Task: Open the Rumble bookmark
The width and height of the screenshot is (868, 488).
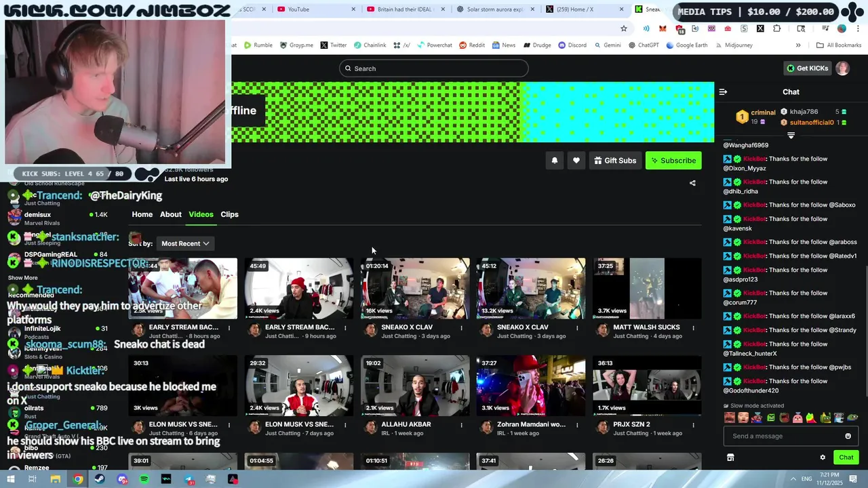Action: (258, 45)
